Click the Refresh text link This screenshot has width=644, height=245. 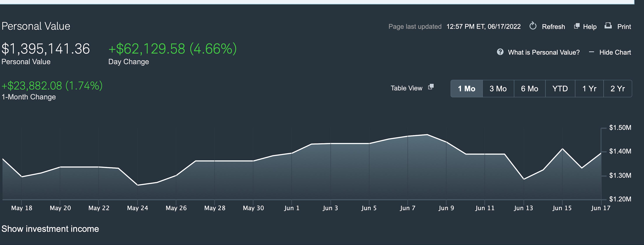point(553,27)
